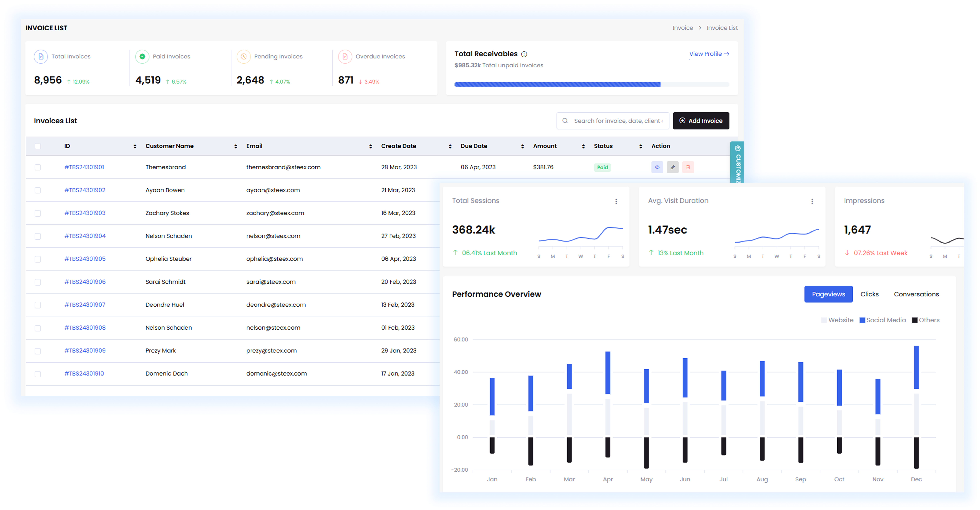Toggle the select-all header checkbox
Viewport: 980px width, 510px height.
coord(38,146)
